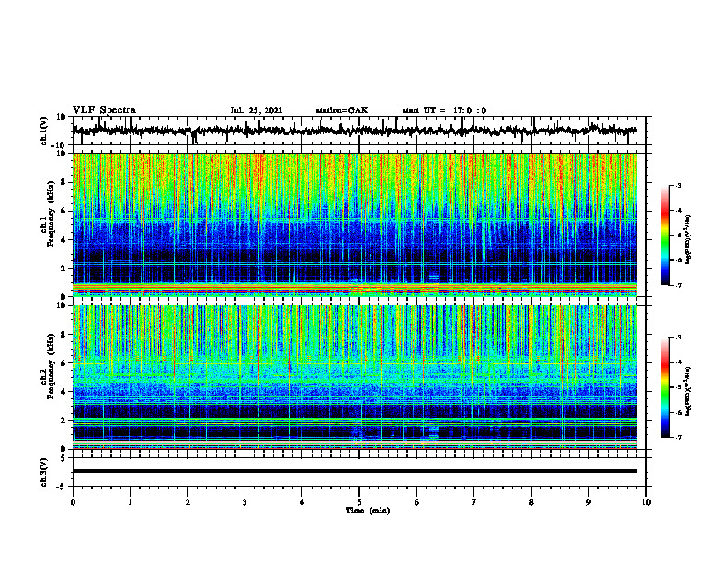Click the "ch.1(V)" waveform axis label
Screen dimensions: 728x563
(x=43, y=130)
